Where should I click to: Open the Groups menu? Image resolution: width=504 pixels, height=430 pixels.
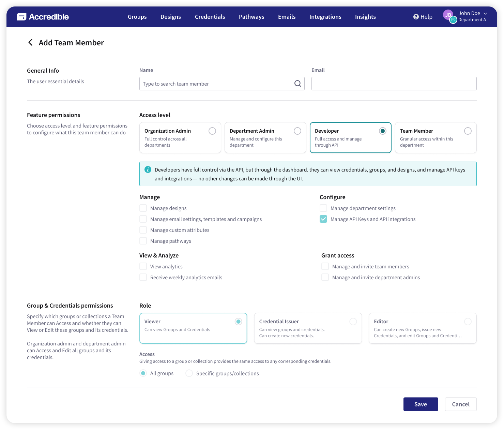(x=137, y=17)
